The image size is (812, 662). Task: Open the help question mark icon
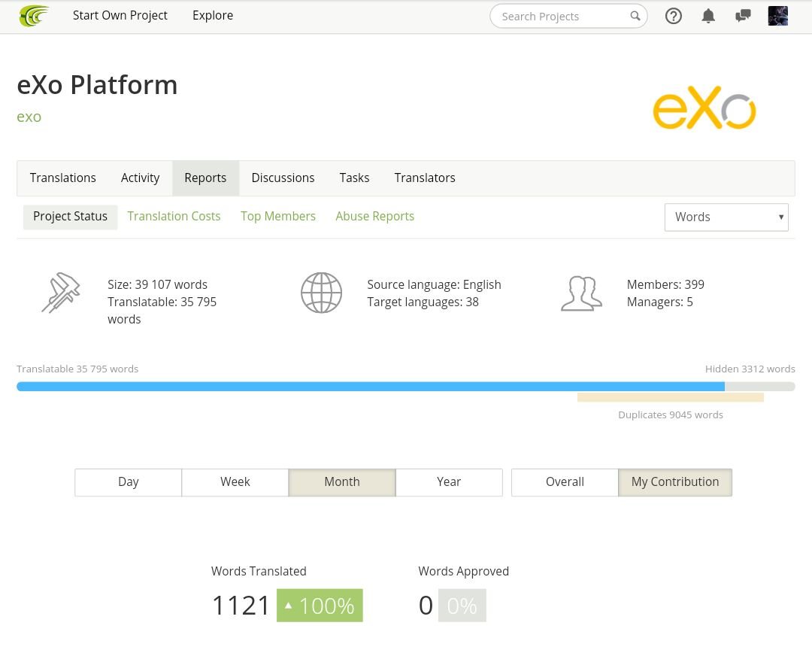(673, 16)
